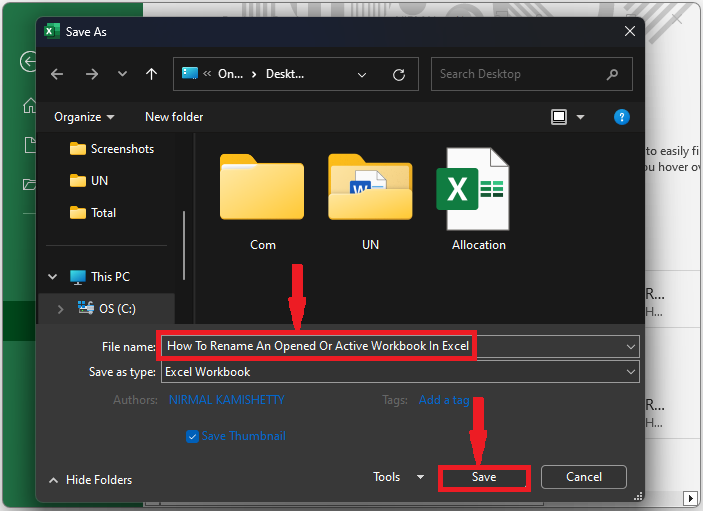Viewport: 703px width, 514px height.
Task: Click the Desktop path segment in address bar
Action: pos(285,74)
